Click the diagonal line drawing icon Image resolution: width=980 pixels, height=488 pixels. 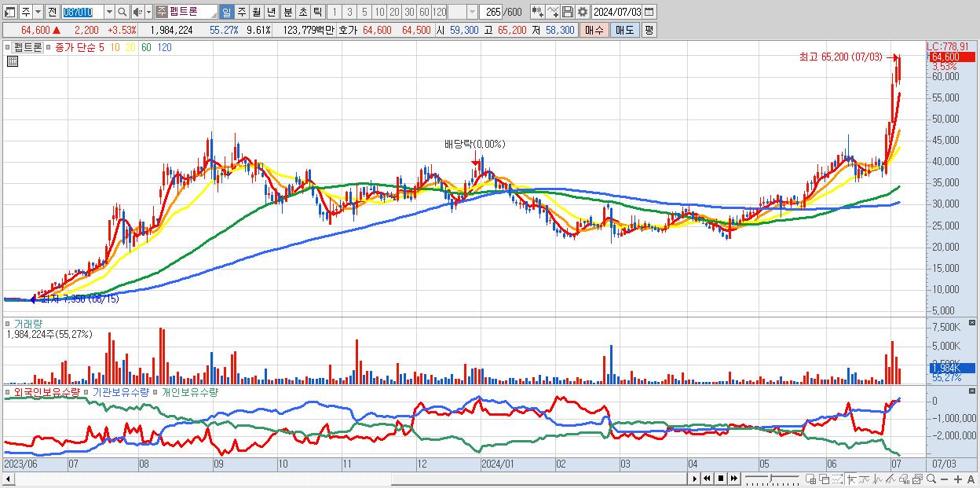(x=891, y=479)
